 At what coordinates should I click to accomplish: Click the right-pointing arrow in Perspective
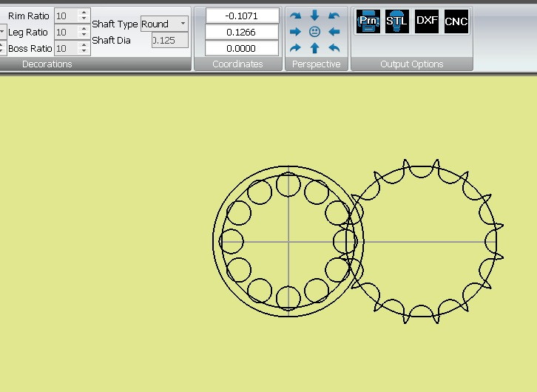click(x=295, y=32)
